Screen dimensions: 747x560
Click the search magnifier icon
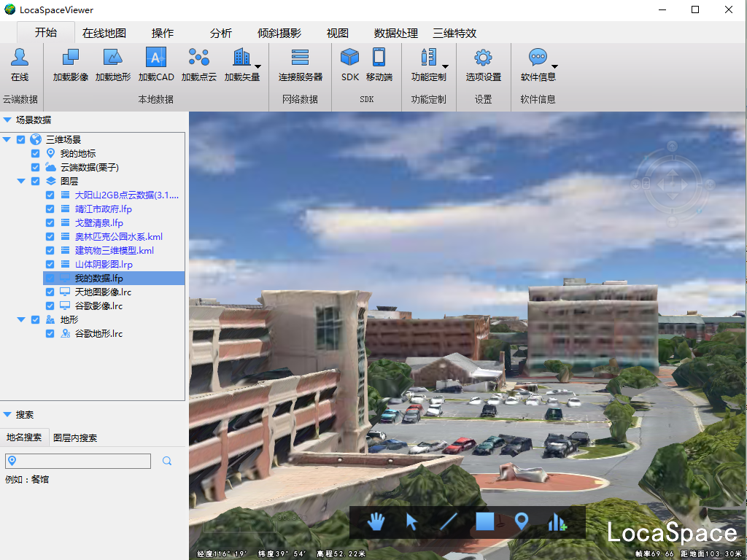(167, 461)
